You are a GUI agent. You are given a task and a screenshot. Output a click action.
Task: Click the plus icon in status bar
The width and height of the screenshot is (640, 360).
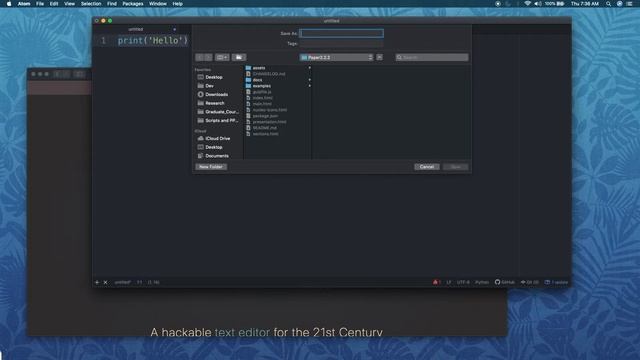(x=97, y=282)
